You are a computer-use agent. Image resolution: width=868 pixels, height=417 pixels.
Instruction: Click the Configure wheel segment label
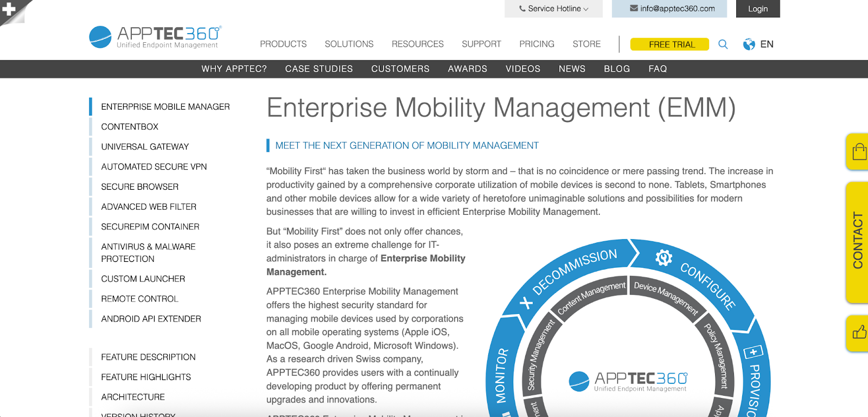click(x=709, y=286)
